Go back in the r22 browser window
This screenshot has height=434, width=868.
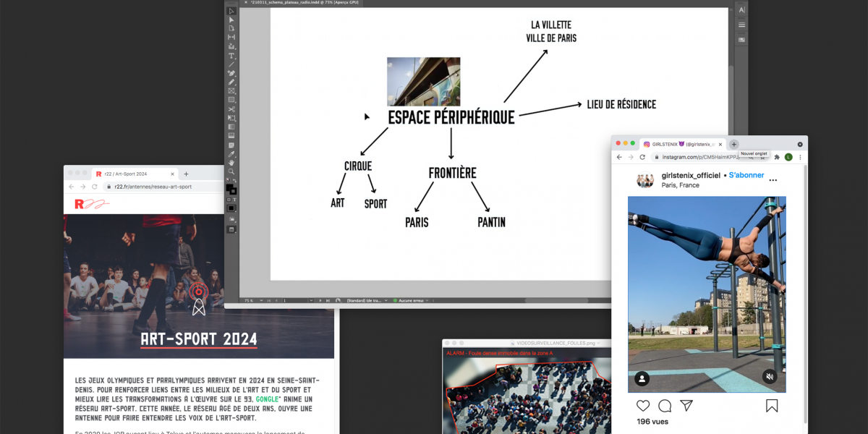[72, 187]
